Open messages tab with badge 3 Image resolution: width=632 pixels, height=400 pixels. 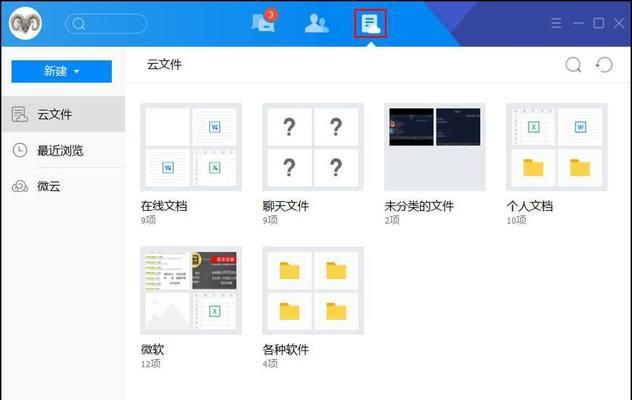[264, 21]
